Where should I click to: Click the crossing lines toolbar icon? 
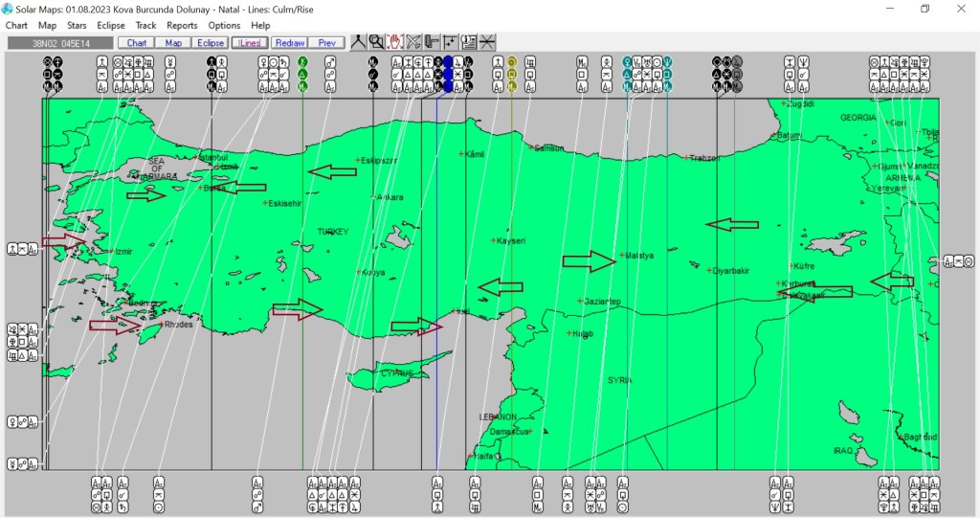[487, 42]
